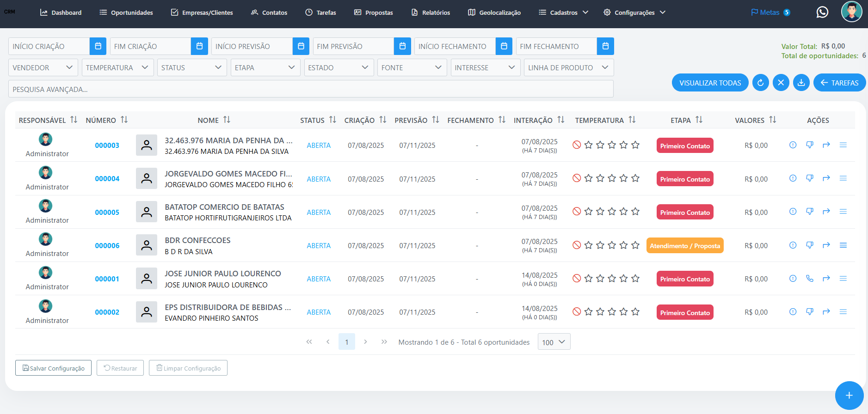Expand the Cadastros menu
The width and height of the screenshot is (868, 414).
click(x=563, y=12)
